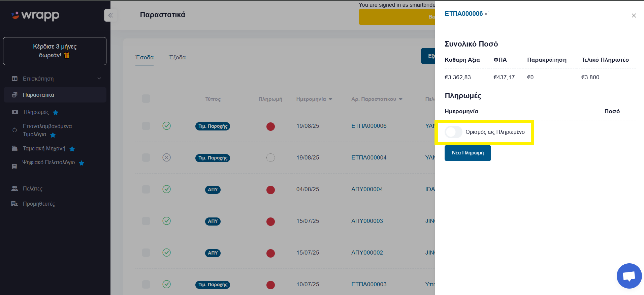Click cancelled X status for ΕΤΠΑ000004
The width and height of the screenshot is (644, 295).
167,157
